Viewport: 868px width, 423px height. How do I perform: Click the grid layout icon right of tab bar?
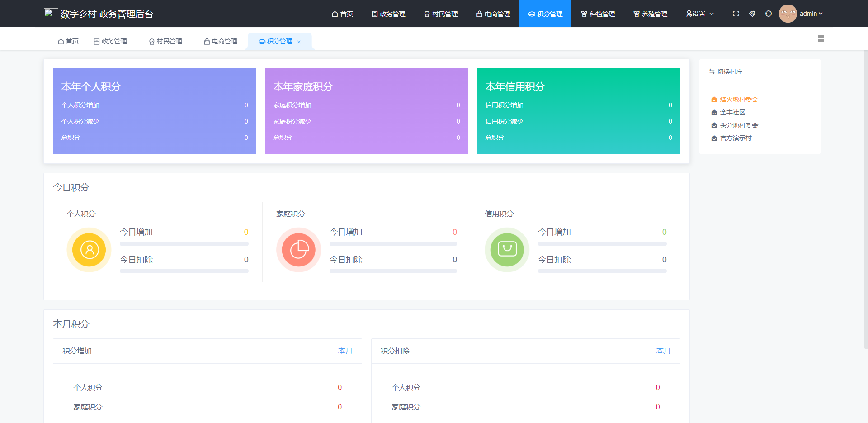point(821,38)
